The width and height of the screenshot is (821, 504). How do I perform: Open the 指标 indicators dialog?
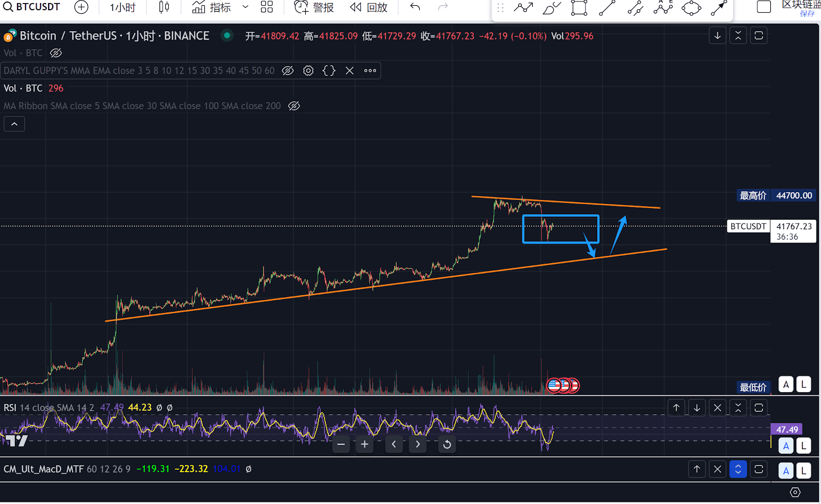211,7
